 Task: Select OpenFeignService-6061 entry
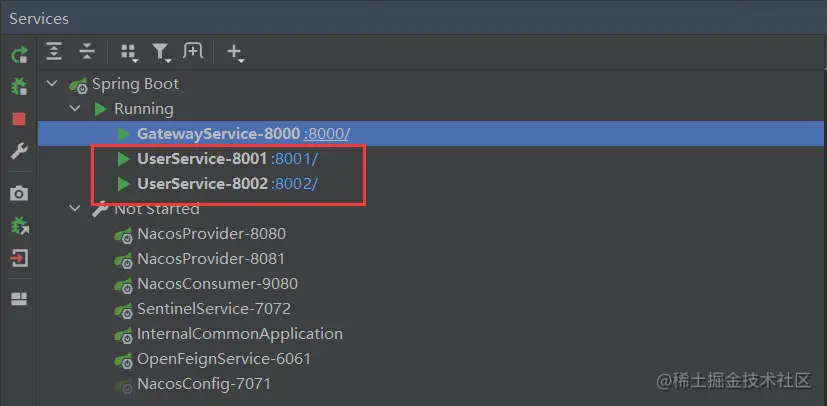coord(224,359)
